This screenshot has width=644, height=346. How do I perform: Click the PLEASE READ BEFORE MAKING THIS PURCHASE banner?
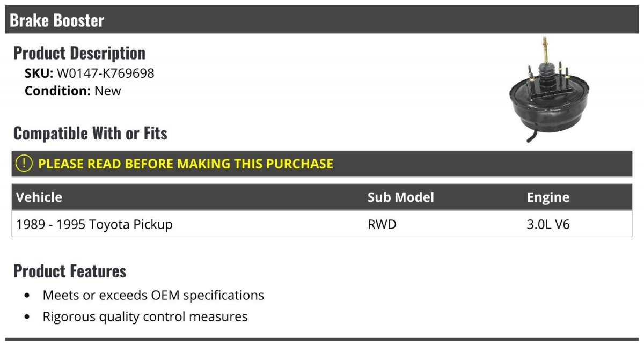pyautogui.click(x=186, y=164)
